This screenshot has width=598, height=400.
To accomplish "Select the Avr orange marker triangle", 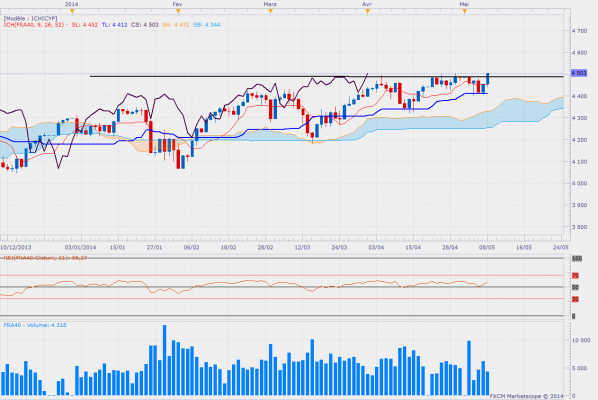I will point(368,12).
